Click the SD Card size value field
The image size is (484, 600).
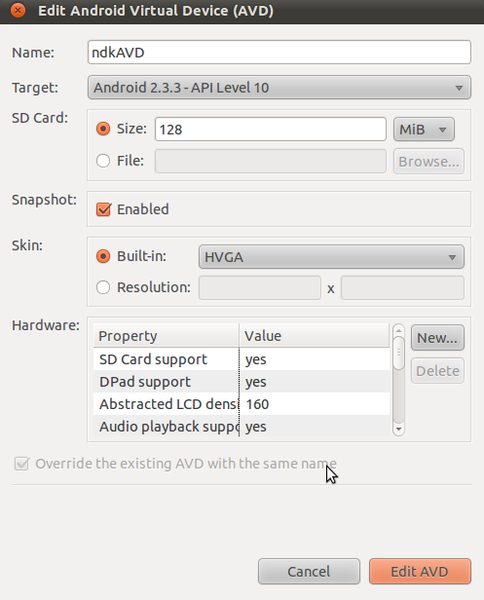click(271, 129)
